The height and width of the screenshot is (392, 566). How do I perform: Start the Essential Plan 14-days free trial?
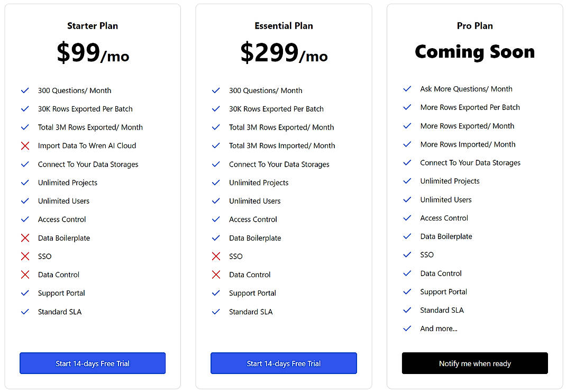click(x=284, y=363)
